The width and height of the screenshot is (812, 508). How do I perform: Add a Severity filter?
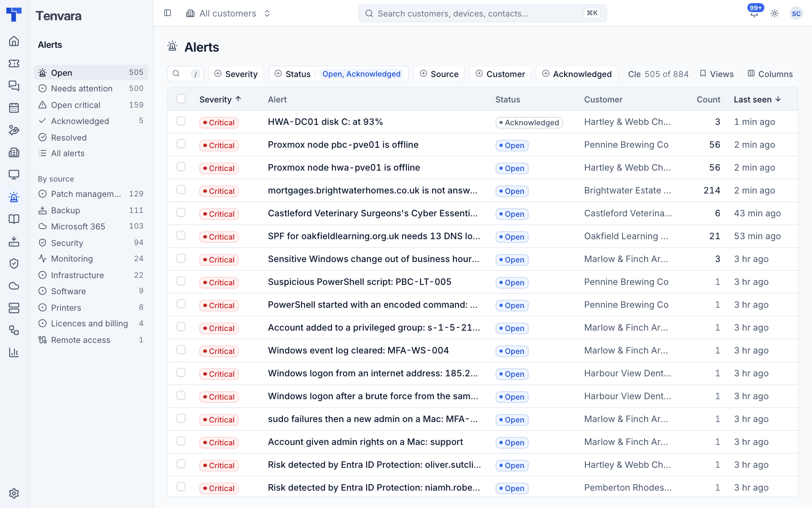tap(236, 74)
